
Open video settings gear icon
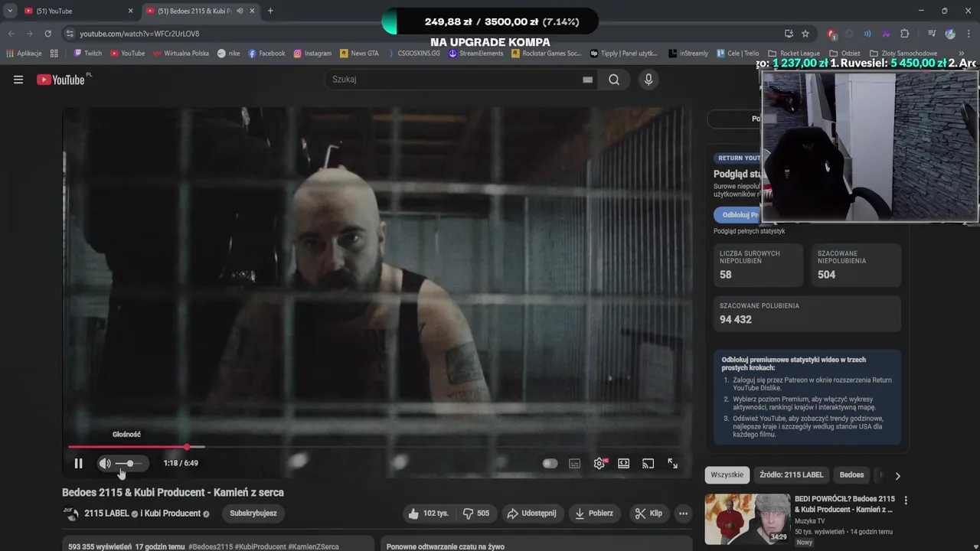pyautogui.click(x=599, y=463)
